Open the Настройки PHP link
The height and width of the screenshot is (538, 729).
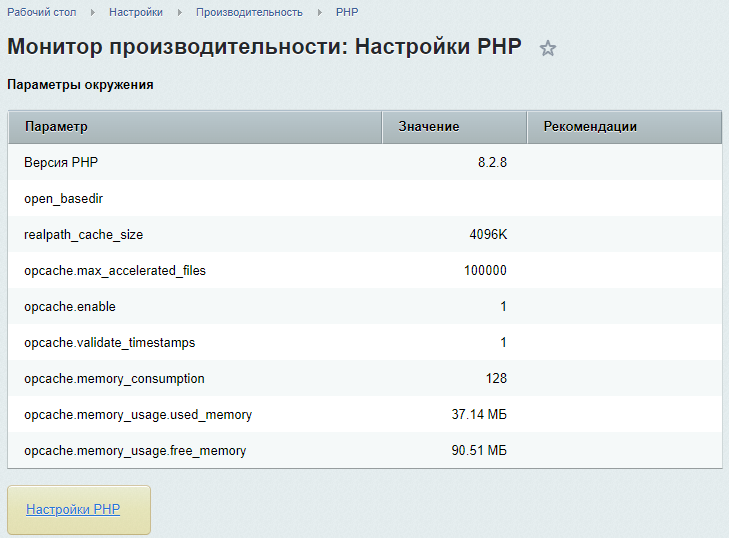click(73, 509)
